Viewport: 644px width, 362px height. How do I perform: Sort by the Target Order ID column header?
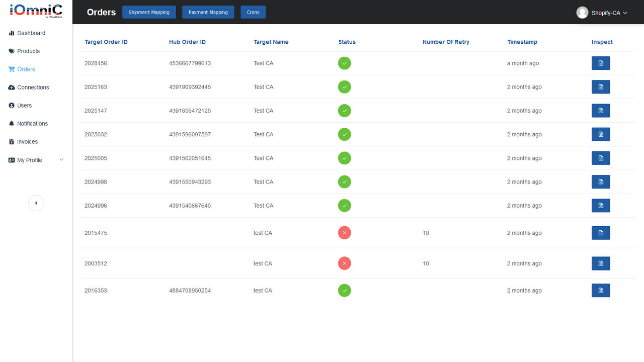pos(106,42)
